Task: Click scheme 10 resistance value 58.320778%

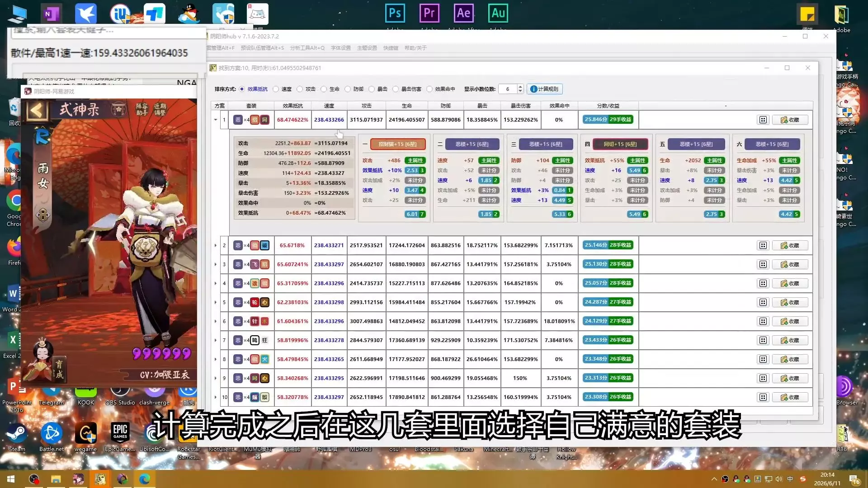Action: (292, 397)
